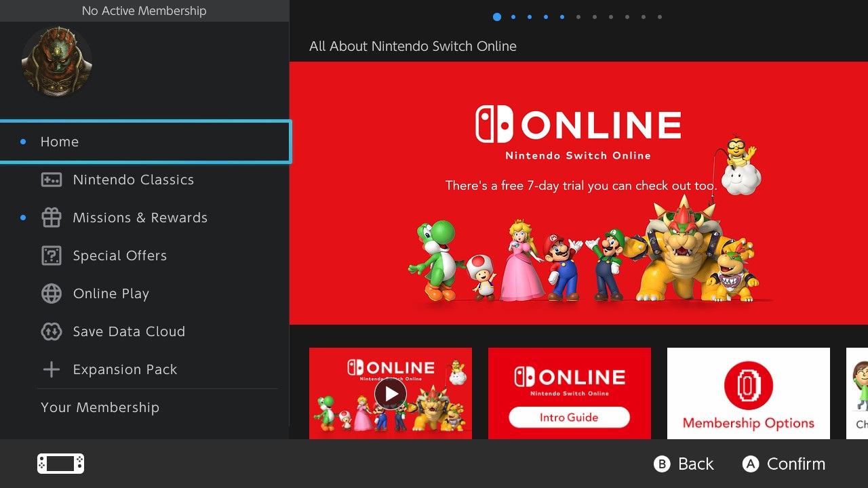Select the Special Offers question-block icon
This screenshot has width=868, height=488.
52,256
